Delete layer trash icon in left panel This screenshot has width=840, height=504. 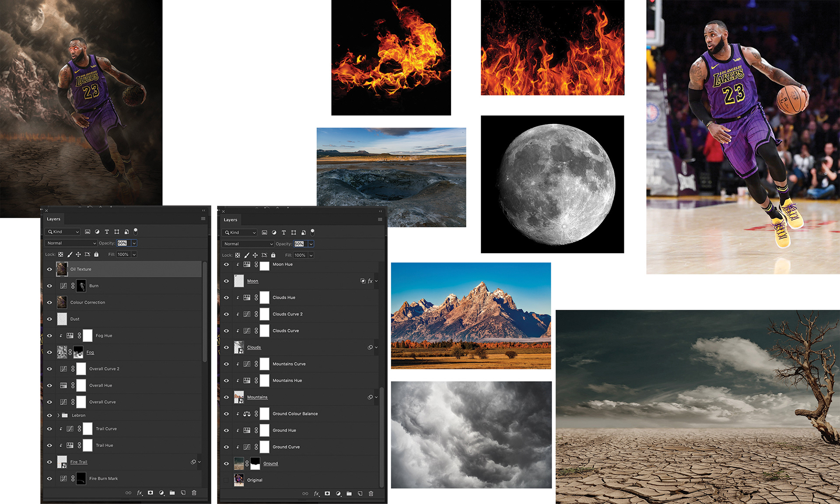tap(194, 493)
